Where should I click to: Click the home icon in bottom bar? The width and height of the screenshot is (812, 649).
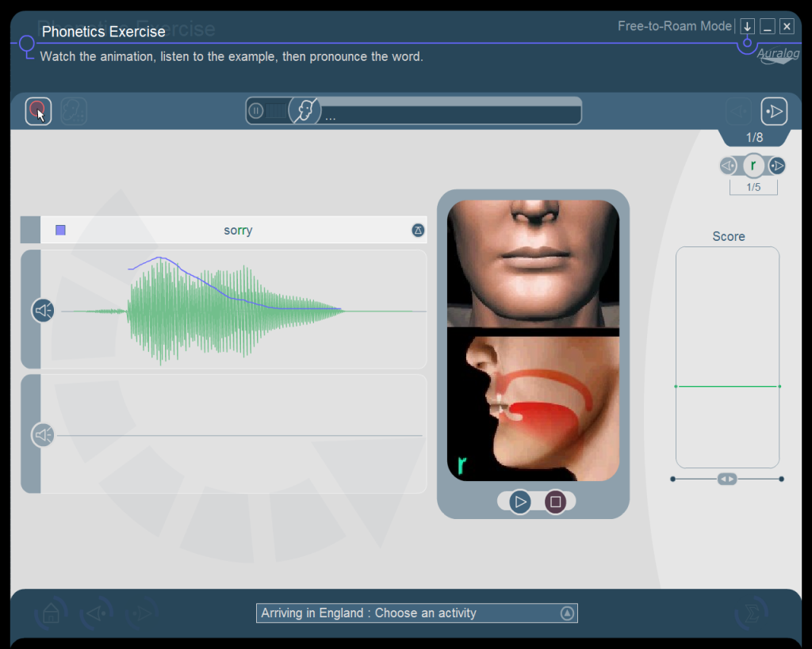pos(51,613)
